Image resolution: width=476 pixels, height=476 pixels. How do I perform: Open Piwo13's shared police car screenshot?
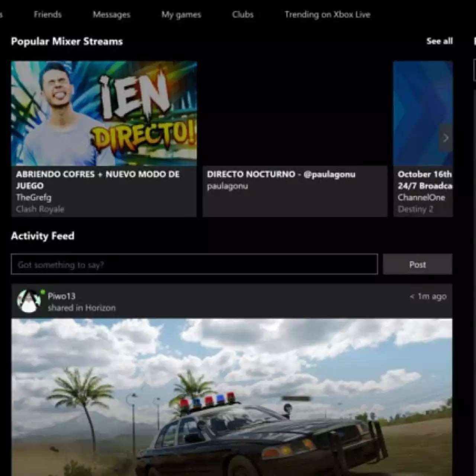click(232, 397)
